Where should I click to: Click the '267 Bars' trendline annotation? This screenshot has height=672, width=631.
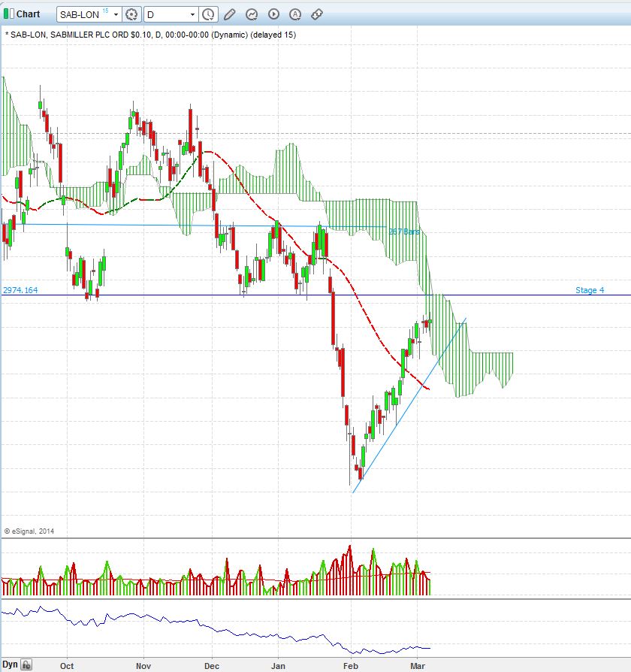tap(404, 232)
